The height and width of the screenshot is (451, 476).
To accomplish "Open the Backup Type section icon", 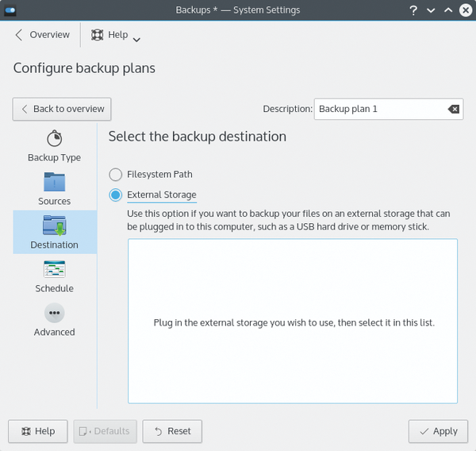I will click(54, 139).
